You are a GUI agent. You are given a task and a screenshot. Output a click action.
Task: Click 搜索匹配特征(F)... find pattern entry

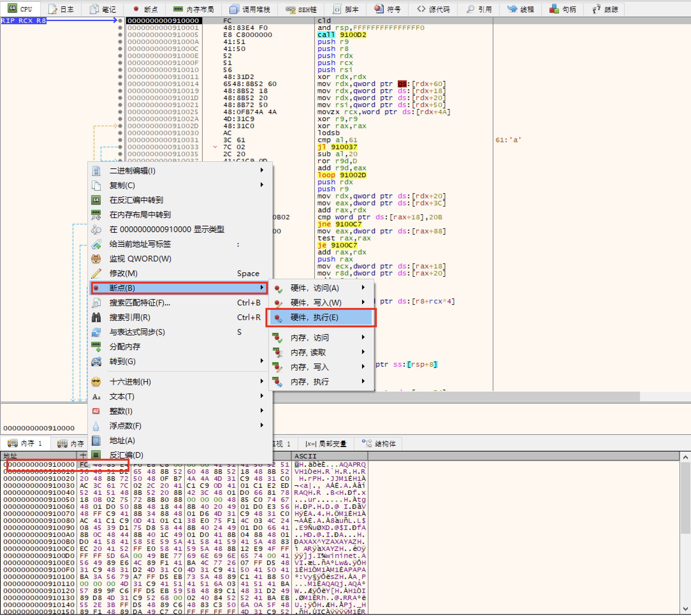(x=139, y=303)
